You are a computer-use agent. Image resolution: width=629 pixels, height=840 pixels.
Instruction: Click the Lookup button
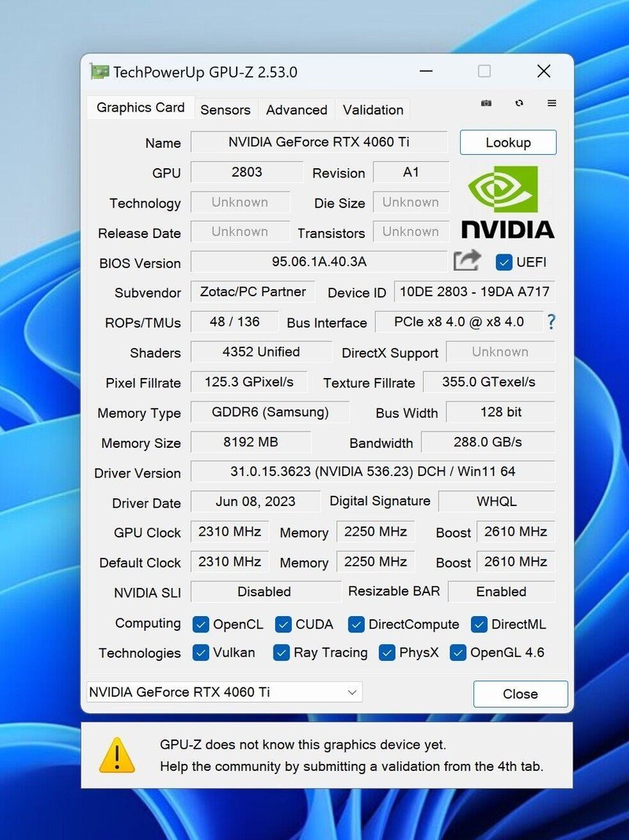[x=507, y=142]
